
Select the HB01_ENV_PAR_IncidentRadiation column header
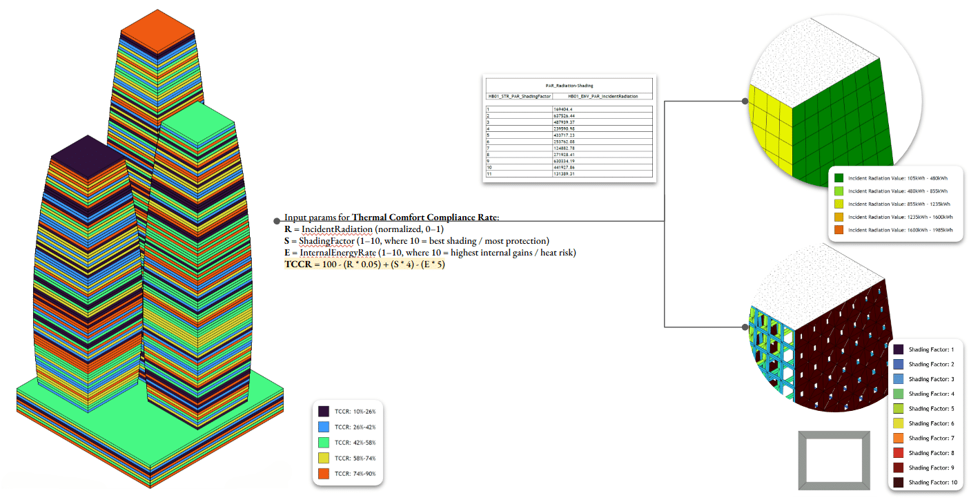click(x=602, y=96)
